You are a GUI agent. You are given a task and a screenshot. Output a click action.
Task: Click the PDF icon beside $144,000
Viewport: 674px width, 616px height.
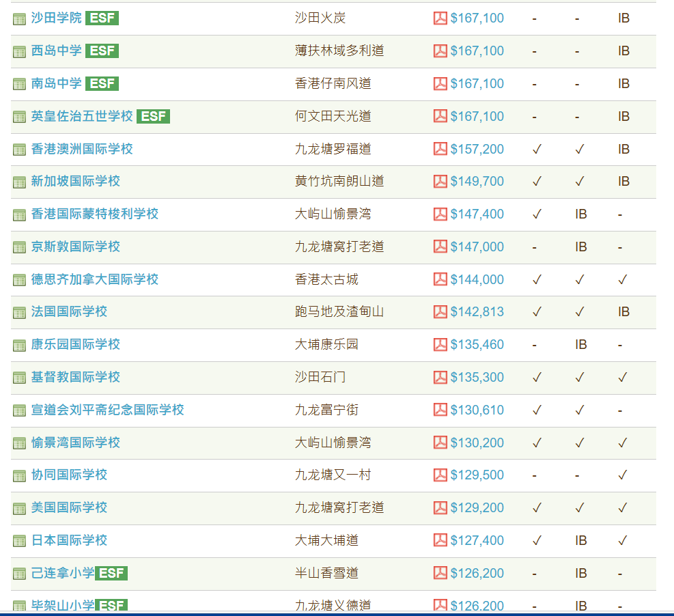pos(440,279)
